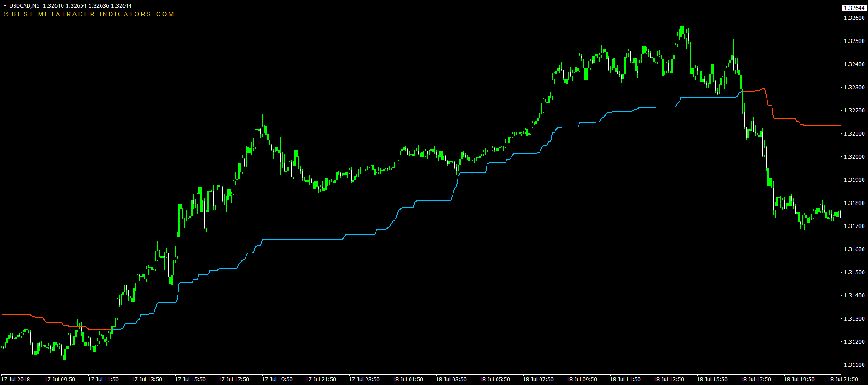Select the 17 Jul 11:50 time label

103,380
